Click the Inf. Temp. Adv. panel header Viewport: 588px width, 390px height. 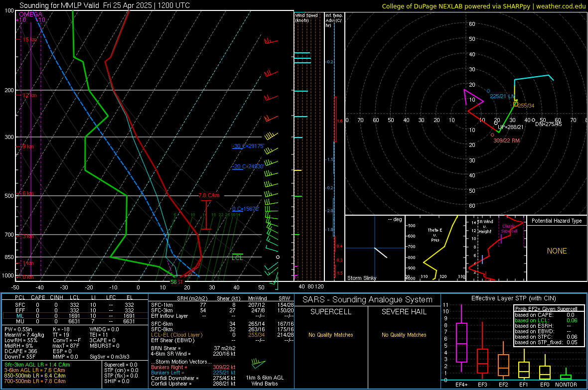[x=334, y=20]
